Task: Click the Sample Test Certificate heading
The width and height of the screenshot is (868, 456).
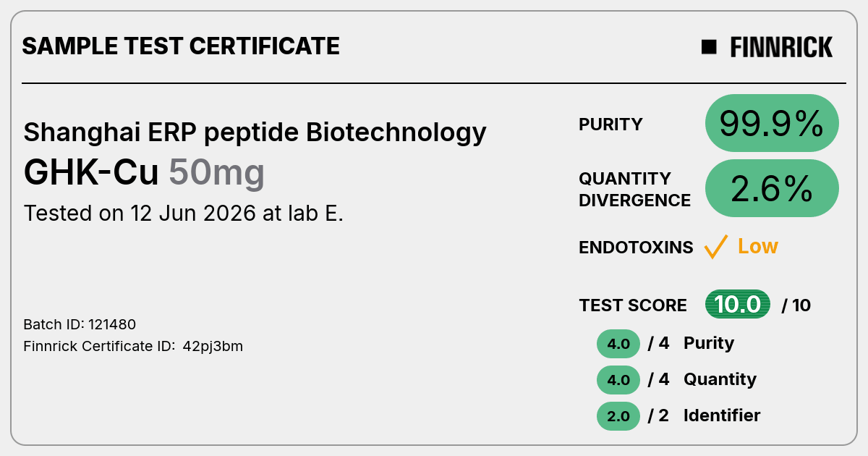Action: (181, 46)
